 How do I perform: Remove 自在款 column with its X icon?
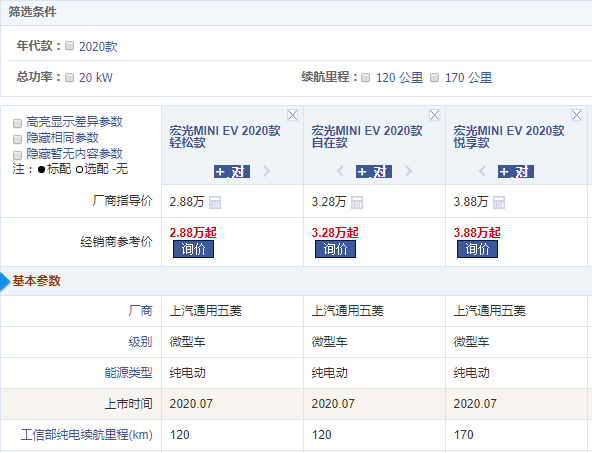coord(434,115)
